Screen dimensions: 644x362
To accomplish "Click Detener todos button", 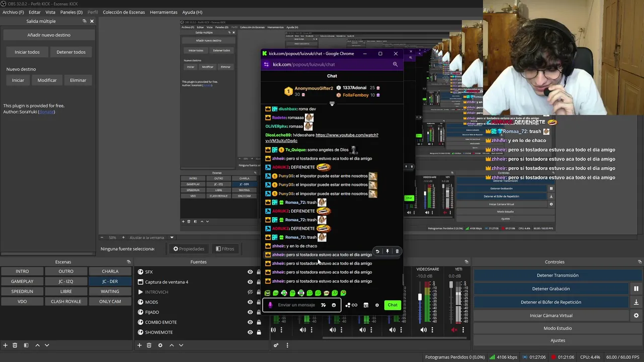I will click(71, 52).
